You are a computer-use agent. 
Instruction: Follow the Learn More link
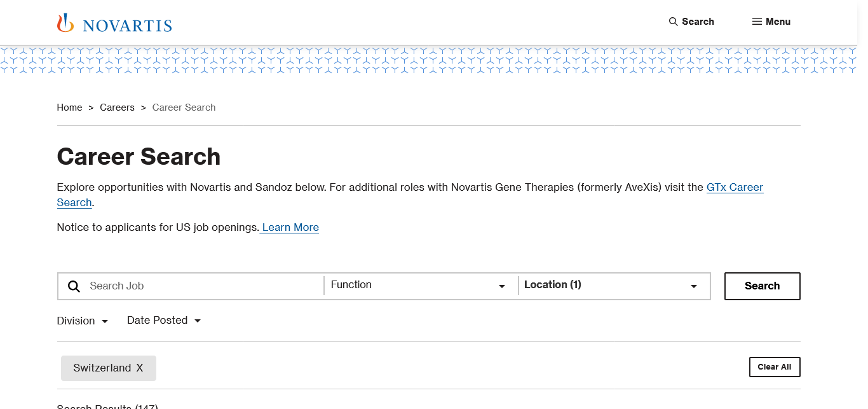(x=290, y=228)
